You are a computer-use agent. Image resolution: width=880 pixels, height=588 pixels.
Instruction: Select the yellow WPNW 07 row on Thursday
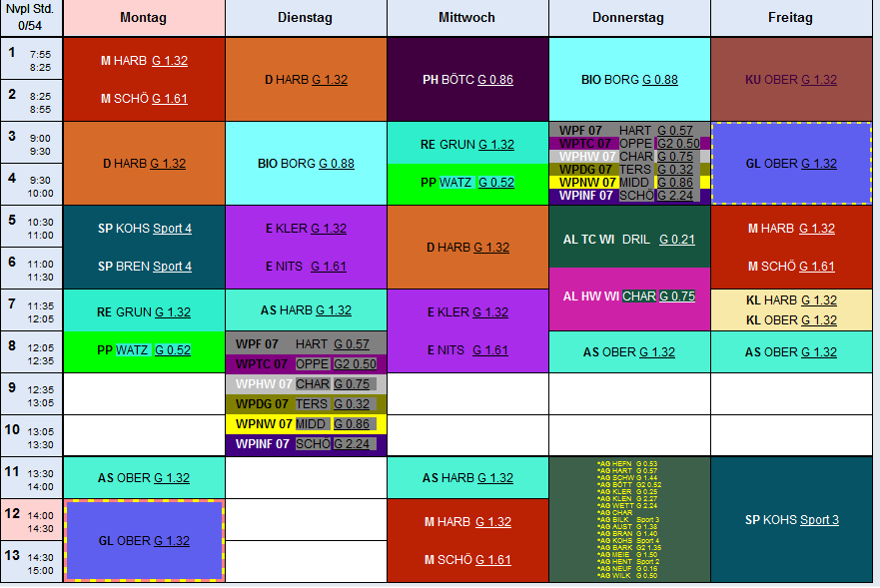[628, 183]
